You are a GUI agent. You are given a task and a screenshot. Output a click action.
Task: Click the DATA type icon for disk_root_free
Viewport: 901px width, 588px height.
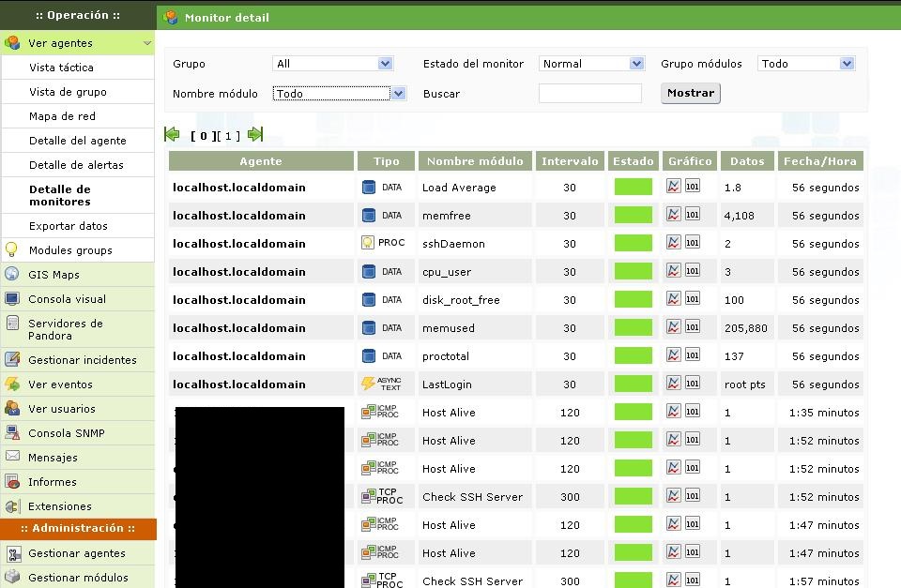tap(368, 299)
